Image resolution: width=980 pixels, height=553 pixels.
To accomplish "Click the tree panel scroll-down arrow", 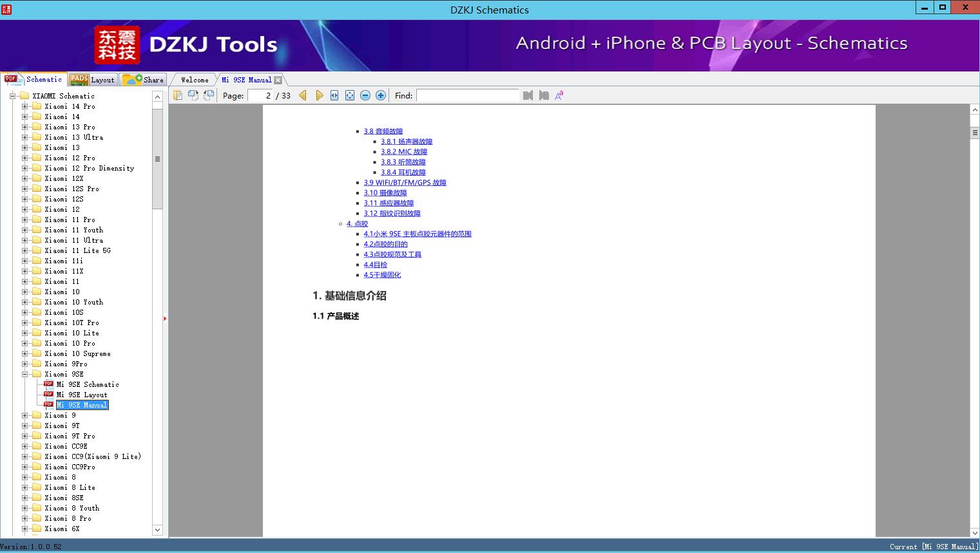I will tap(157, 530).
